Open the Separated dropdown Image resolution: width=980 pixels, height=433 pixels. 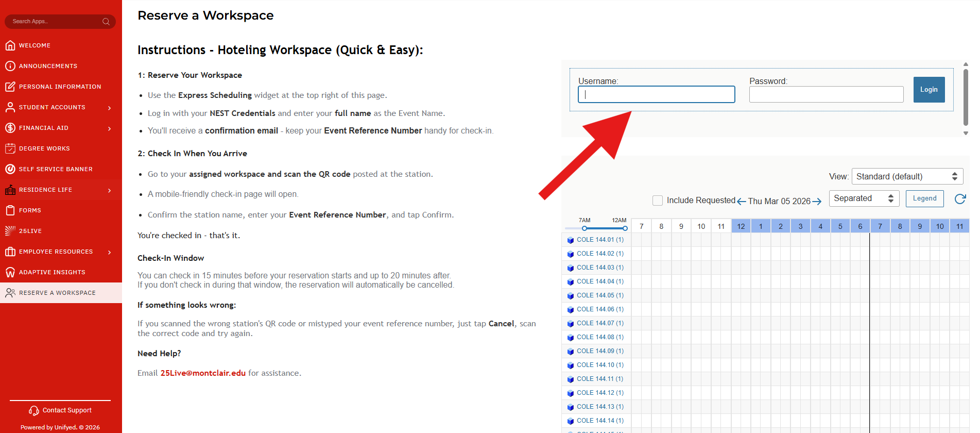[x=864, y=198]
